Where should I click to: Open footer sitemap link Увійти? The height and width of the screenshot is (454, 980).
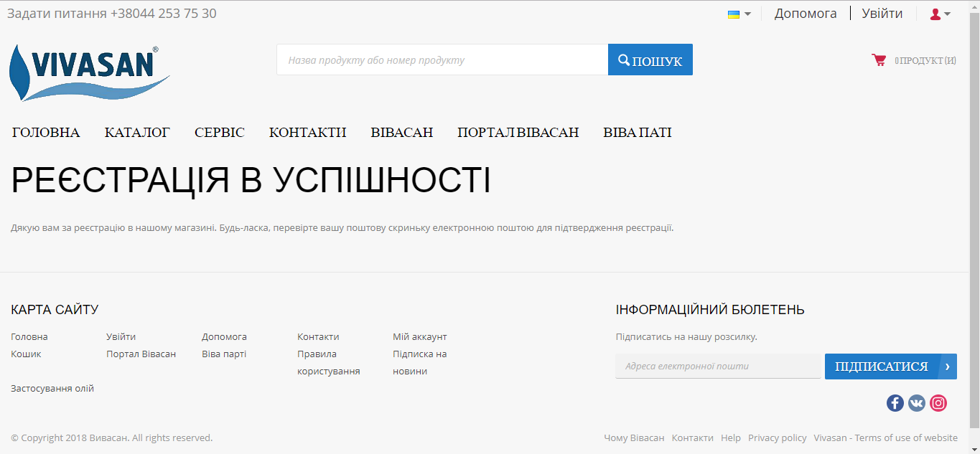[x=121, y=337]
